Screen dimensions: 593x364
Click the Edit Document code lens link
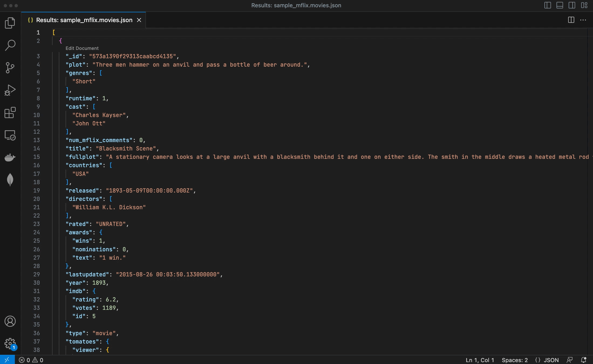[82, 48]
